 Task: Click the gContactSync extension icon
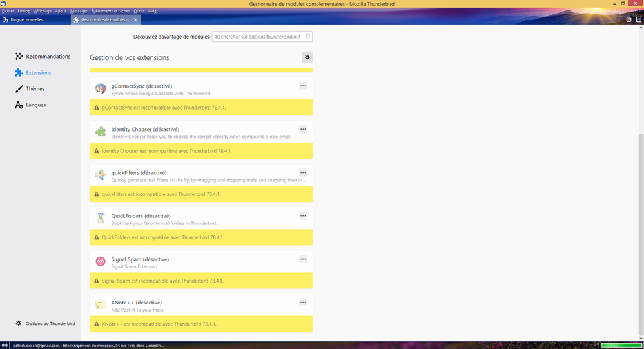click(x=101, y=88)
